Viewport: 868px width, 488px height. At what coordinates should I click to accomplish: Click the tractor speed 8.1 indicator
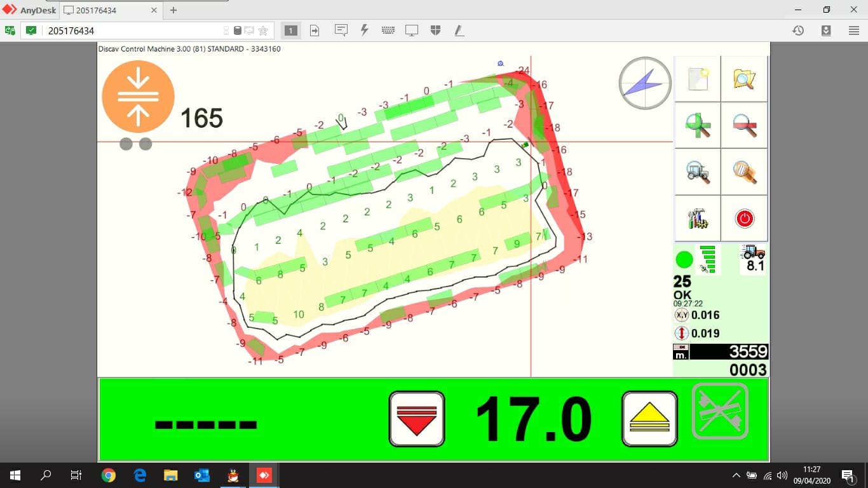[753, 259]
